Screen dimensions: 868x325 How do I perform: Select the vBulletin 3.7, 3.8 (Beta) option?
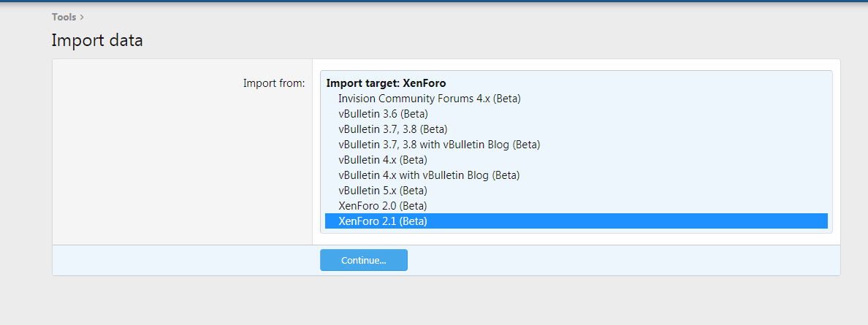click(576, 129)
